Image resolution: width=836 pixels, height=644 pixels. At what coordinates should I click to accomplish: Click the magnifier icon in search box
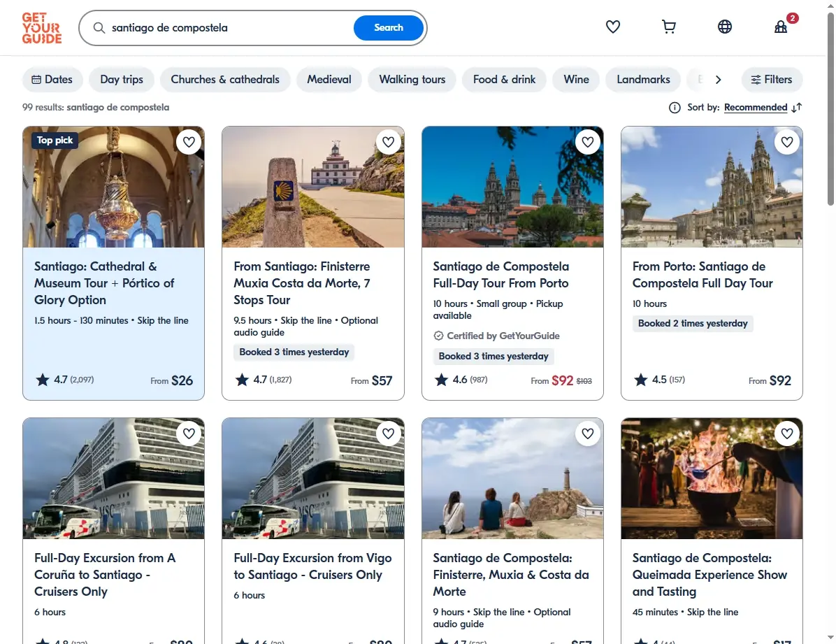[x=99, y=28]
